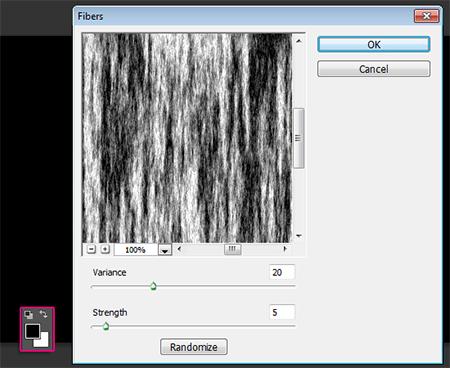
Task: Select the Strength value field
Action: pyautogui.click(x=282, y=312)
